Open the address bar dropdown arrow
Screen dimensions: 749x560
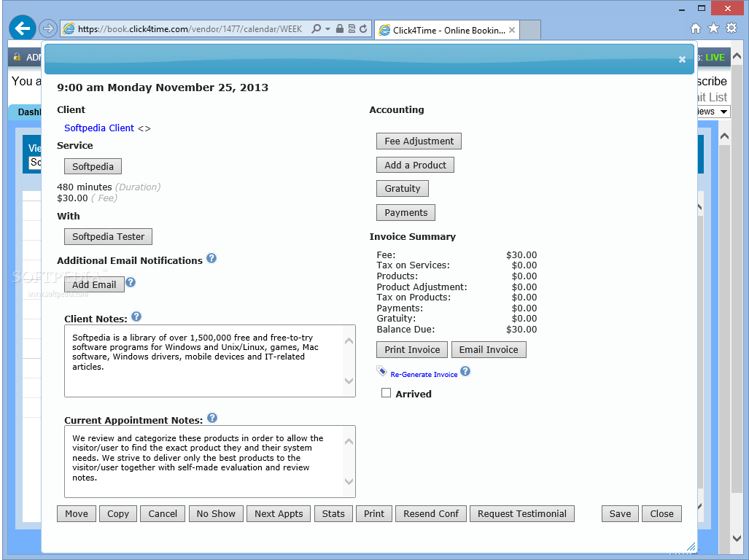[x=327, y=28]
